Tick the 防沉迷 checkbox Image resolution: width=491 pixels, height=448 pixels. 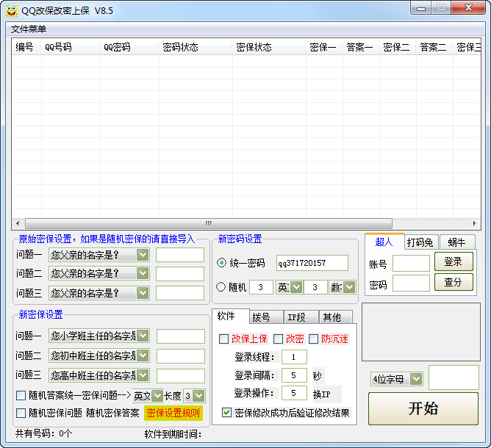pos(314,339)
